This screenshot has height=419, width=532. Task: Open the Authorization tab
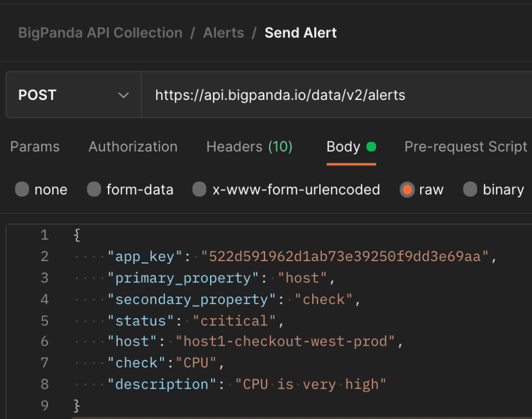point(132,147)
